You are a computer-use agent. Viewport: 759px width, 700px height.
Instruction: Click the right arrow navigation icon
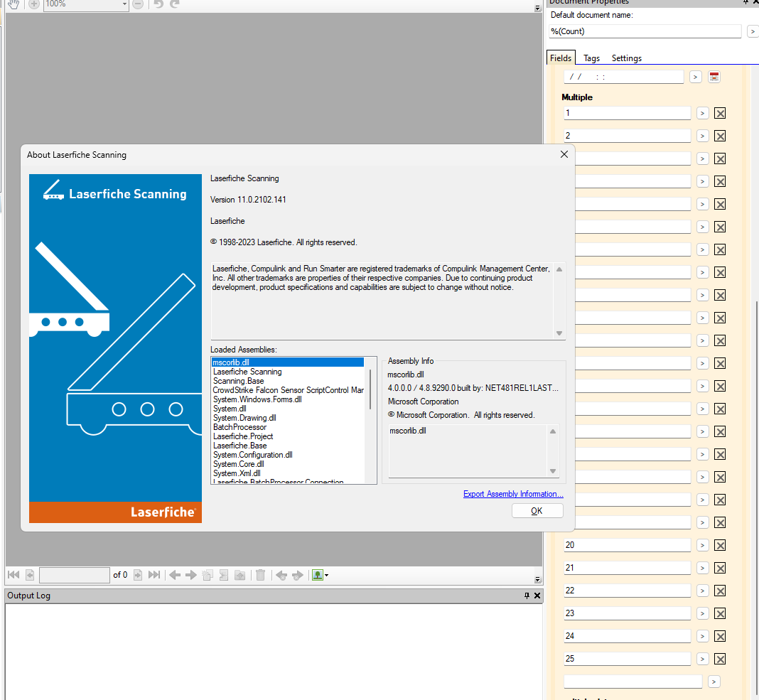pos(191,575)
